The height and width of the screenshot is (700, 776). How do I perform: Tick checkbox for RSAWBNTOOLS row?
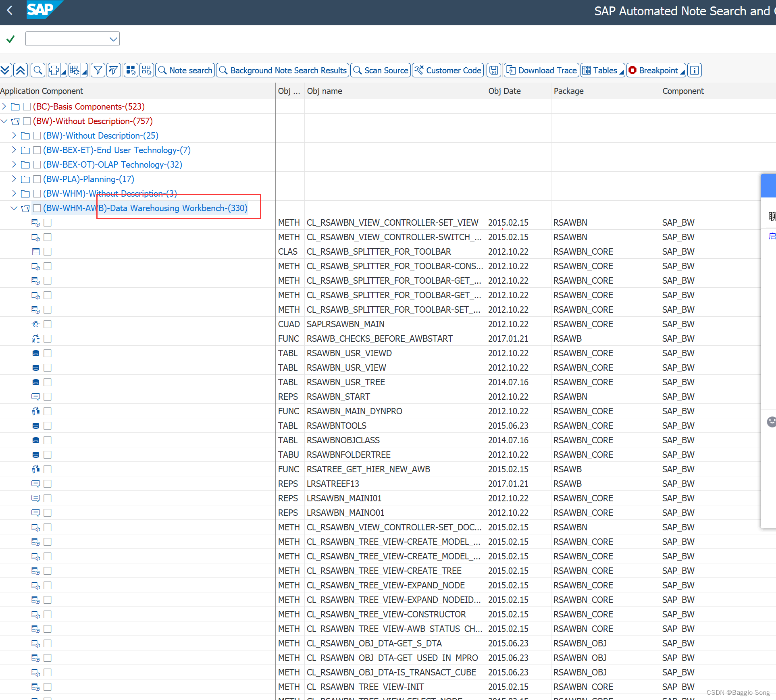[x=48, y=426]
